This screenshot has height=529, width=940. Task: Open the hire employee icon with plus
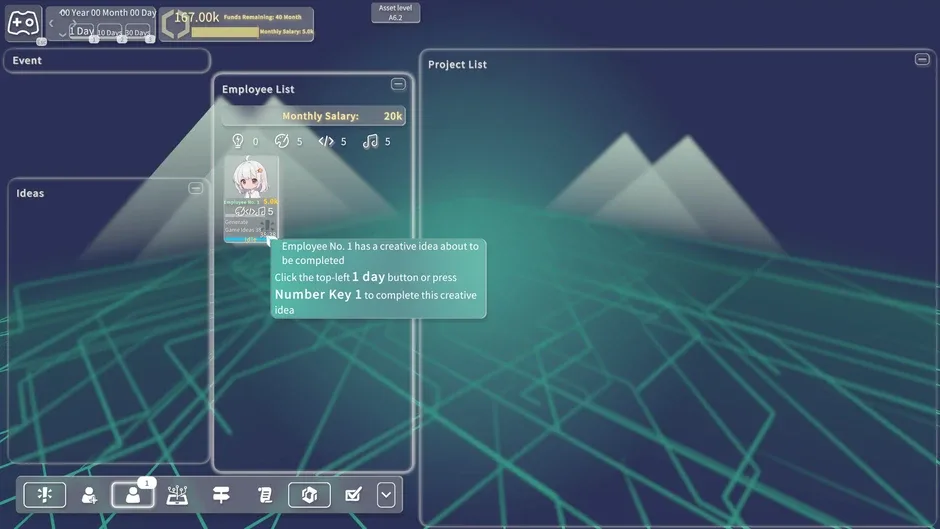89,495
